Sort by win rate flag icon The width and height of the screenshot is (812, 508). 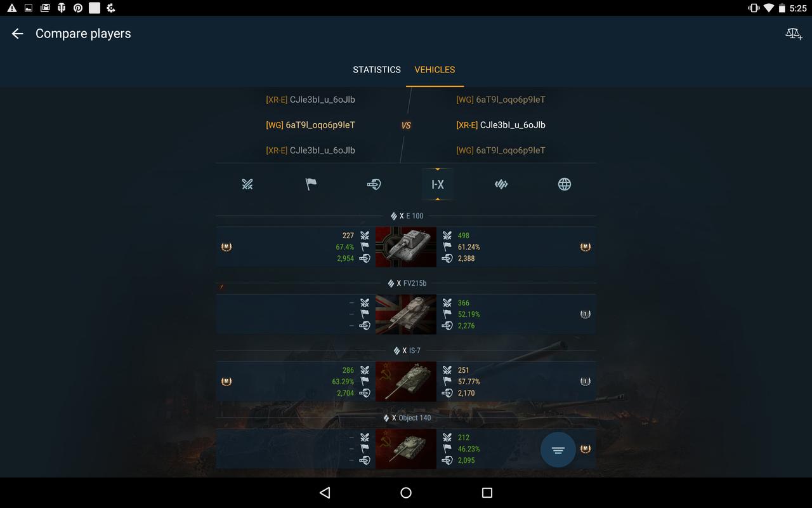tap(311, 184)
